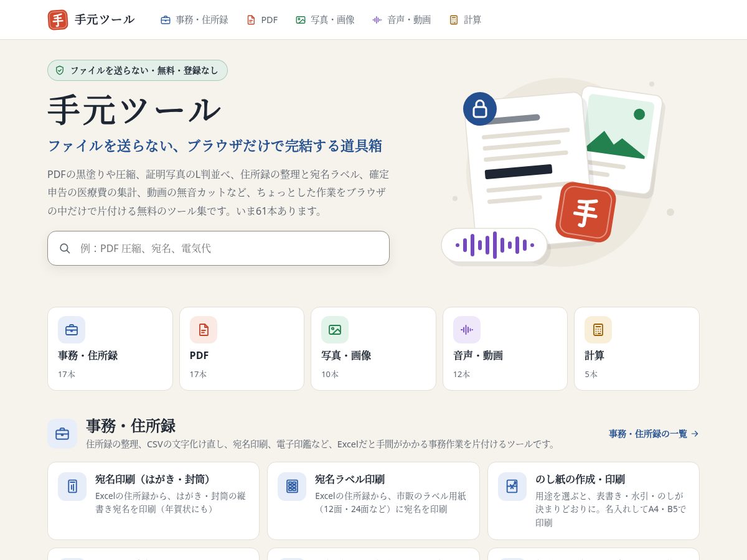Click waveform icon in top navigation
747x560 pixels.
click(x=377, y=20)
